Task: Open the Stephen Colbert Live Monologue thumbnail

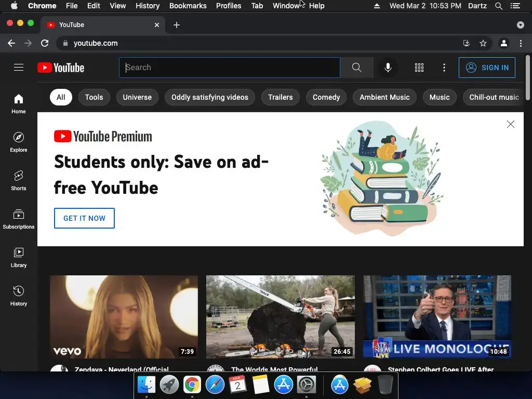Action: coord(437,317)
